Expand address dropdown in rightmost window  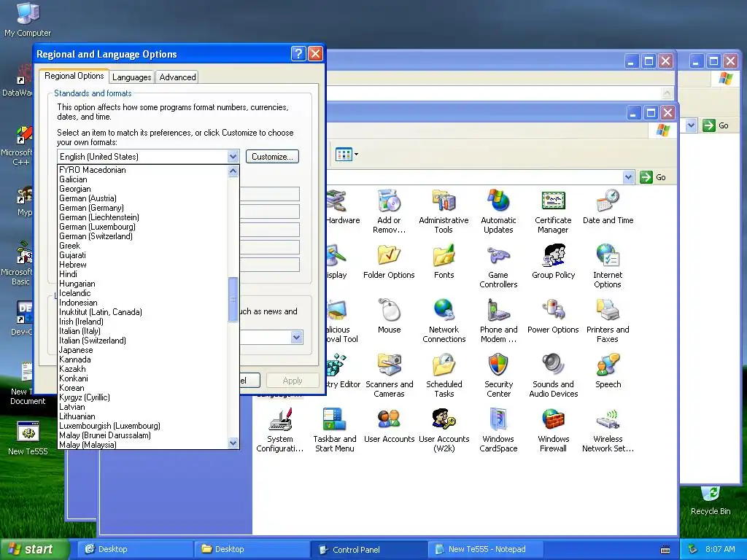click(691, 125)
